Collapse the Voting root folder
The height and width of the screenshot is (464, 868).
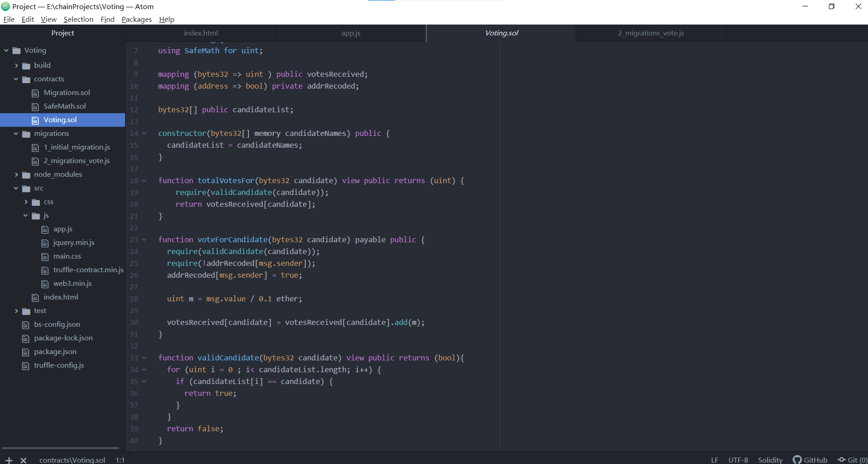click(6, 50)
